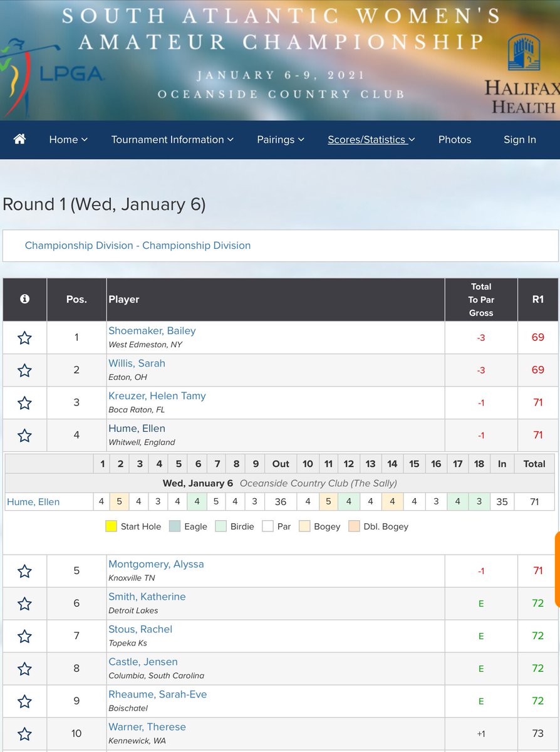The height and width of the screenshot is (752, 560).
Task: Click the Eagle legend color swatch
Action: (174, 526)
